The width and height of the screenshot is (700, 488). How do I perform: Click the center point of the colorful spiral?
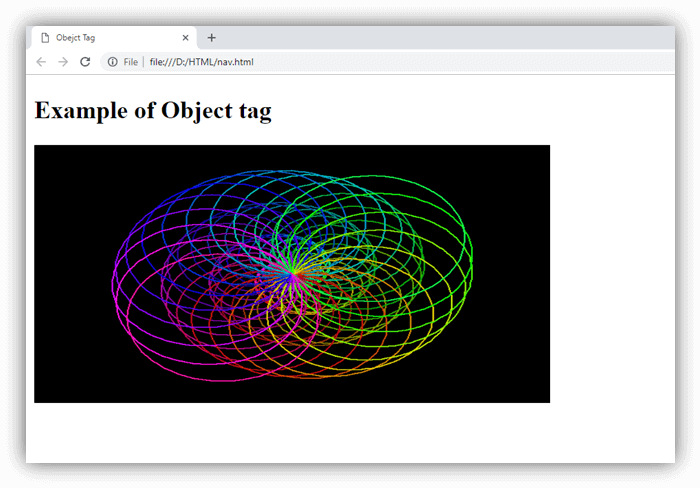tap(292, 275)
